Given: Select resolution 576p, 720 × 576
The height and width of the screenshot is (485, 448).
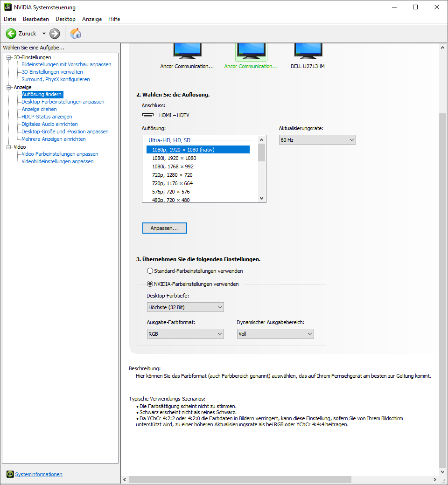Looking at the screenshot, I should [x=198, y=192].
